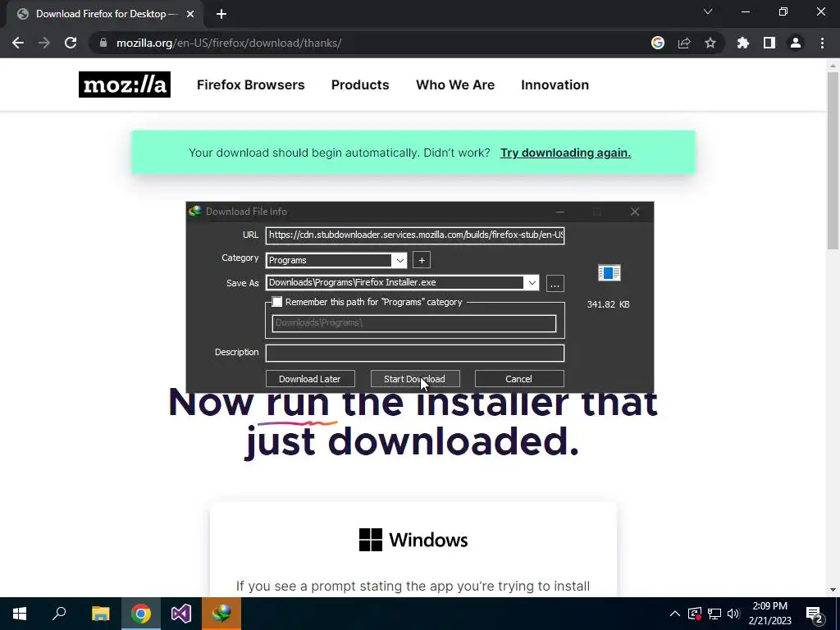The image size is (840, 630).
Task: Add new category with plus button
Action: pos(422,260)
